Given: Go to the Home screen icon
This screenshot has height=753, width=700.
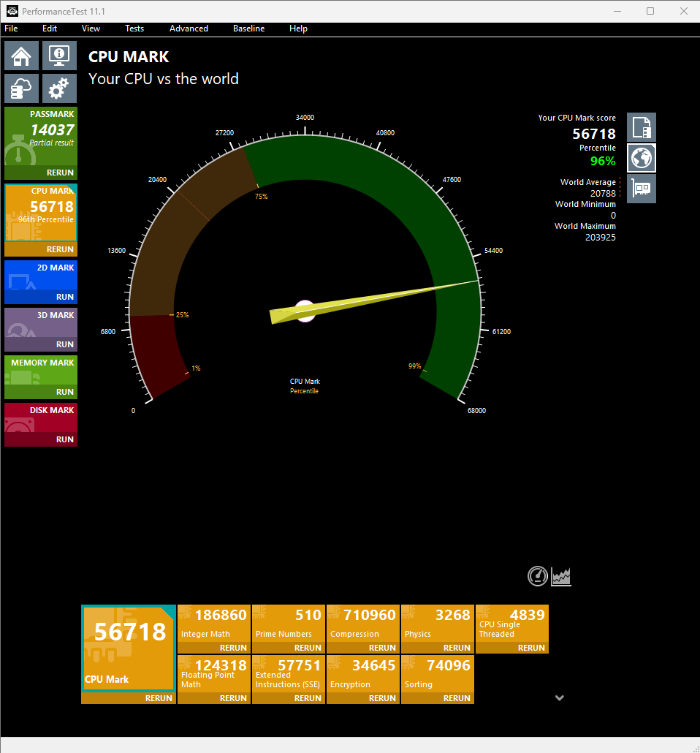Looking at the screenshot, I should (x=22, y=56).
